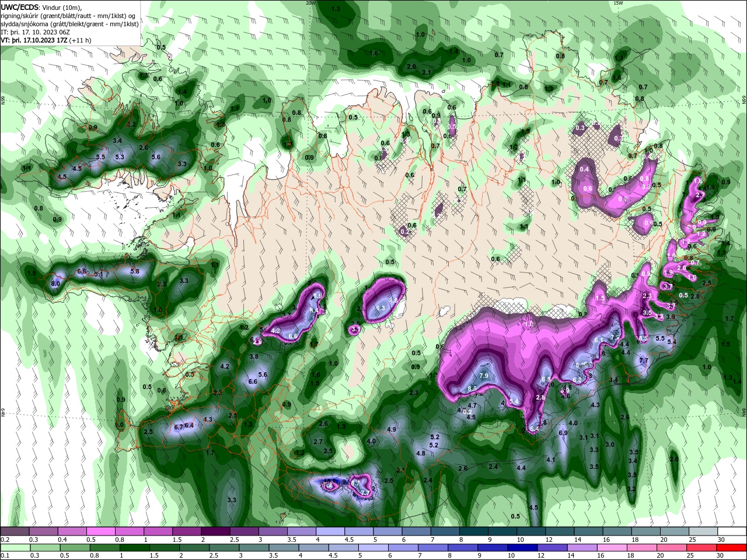747x560 pixels.
Task: Click the 'rigning/skúrir' legend description line
Action: (69, 16)
